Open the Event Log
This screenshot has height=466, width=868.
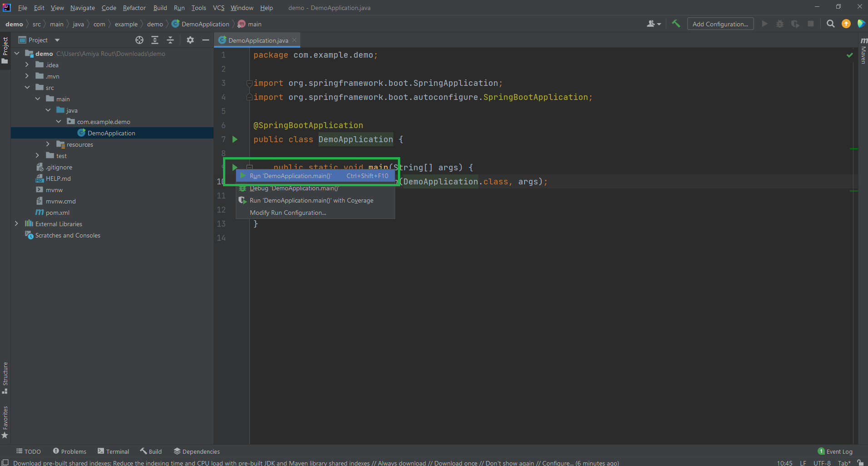pos(835,451)
